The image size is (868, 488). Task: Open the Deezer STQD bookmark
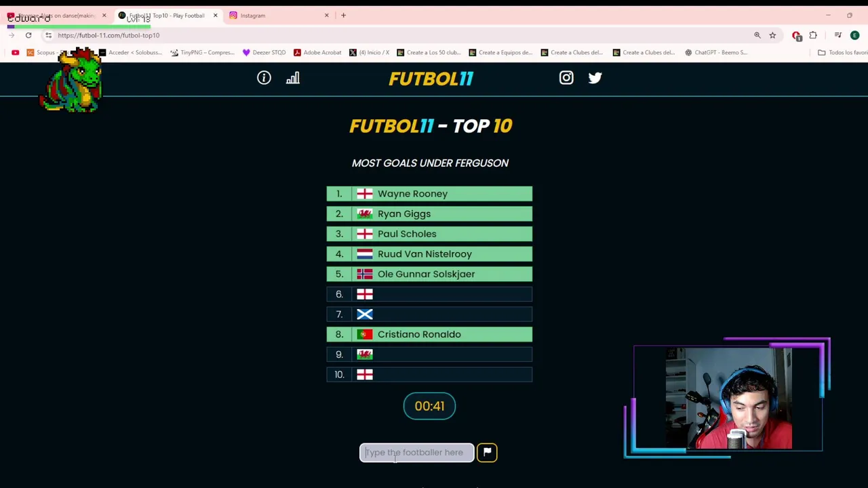tap(264, 52)
